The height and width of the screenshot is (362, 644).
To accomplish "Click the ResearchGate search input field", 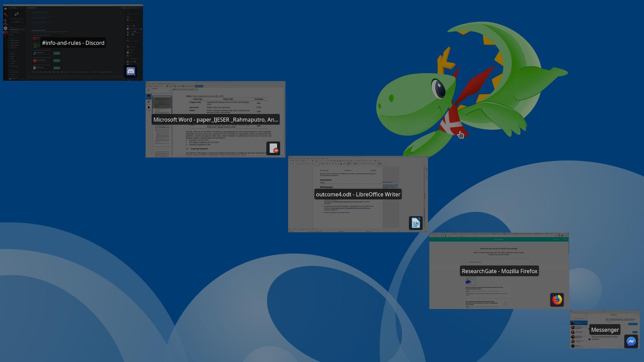I will 499,261.
